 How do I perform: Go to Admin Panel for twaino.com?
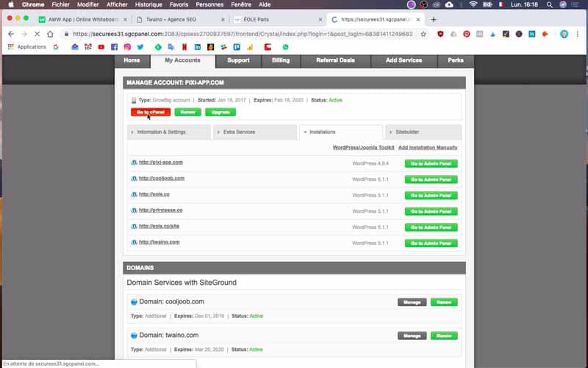[x=431, y=244]
